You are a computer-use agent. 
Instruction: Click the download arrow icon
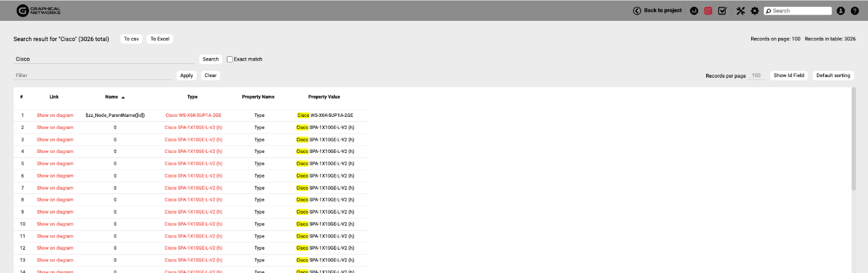841,11
